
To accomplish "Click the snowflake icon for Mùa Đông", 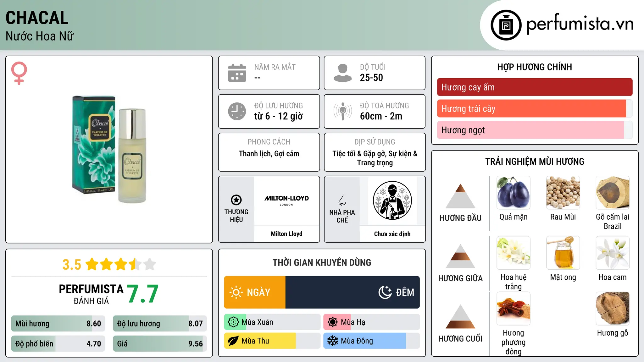I will point(333,341).
